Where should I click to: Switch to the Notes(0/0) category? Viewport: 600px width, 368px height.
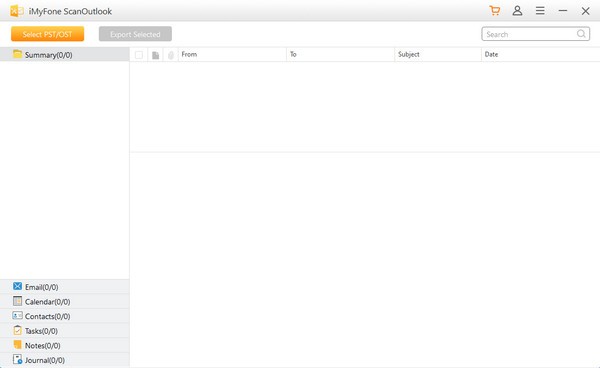pos(65,345)
